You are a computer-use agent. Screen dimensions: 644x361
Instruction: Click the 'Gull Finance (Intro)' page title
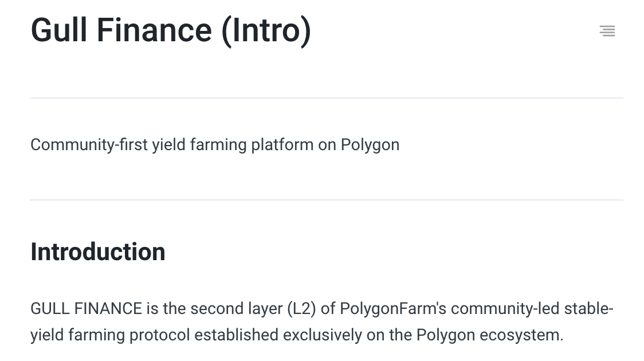[171, 31]
